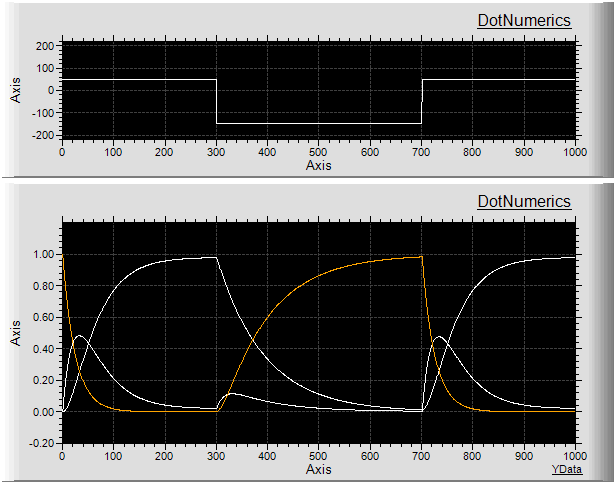Click the 1000 x-axis tick label in lower chart
This screenshot has width=615, height=482.
pyautogui.click(x=575, y=456)
